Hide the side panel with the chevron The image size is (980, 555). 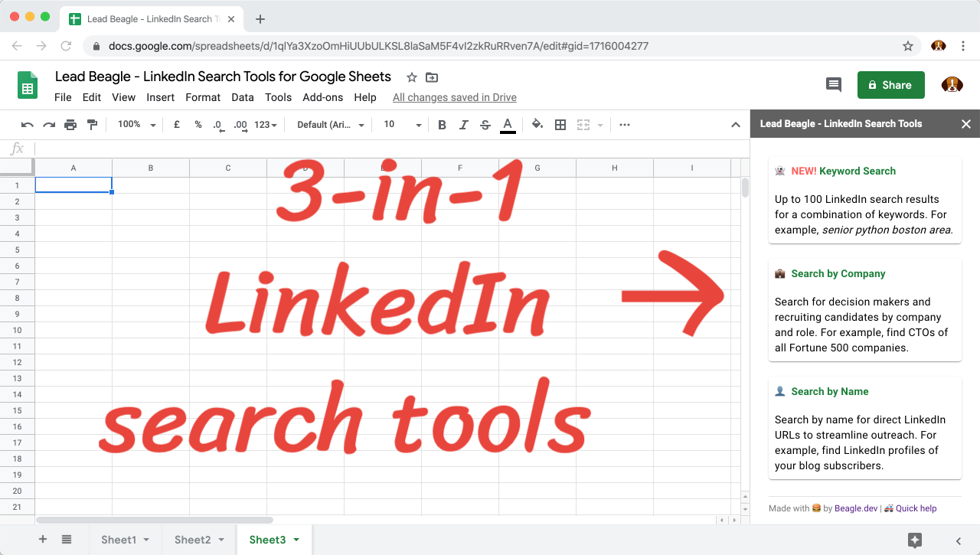coord(959,540)
